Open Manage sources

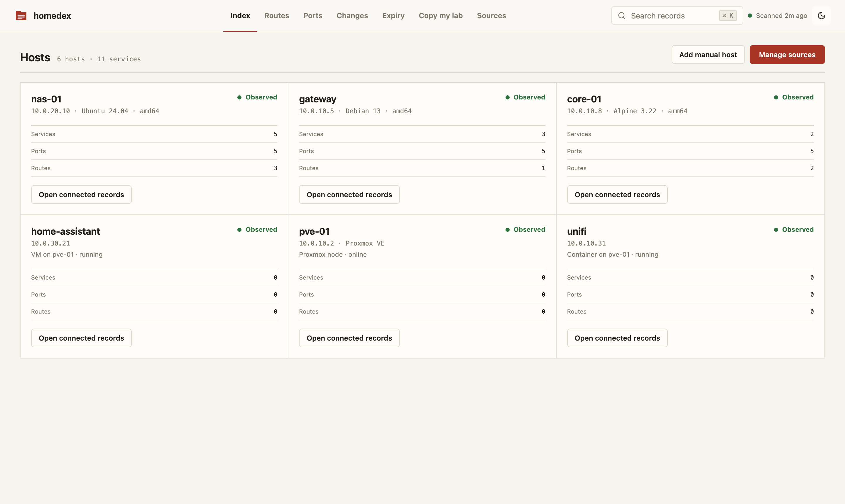pyautogui.click(x=787, y=55)
